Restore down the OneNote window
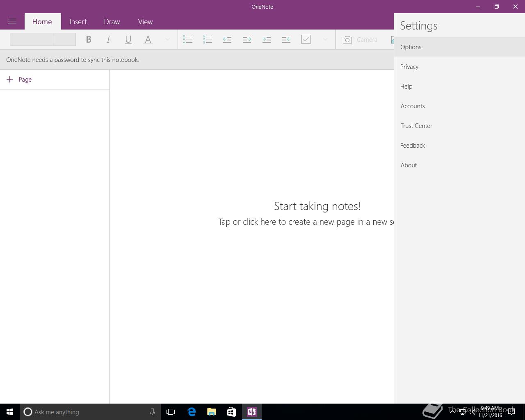This screenshot has width=525, height=420. (497, 7)
